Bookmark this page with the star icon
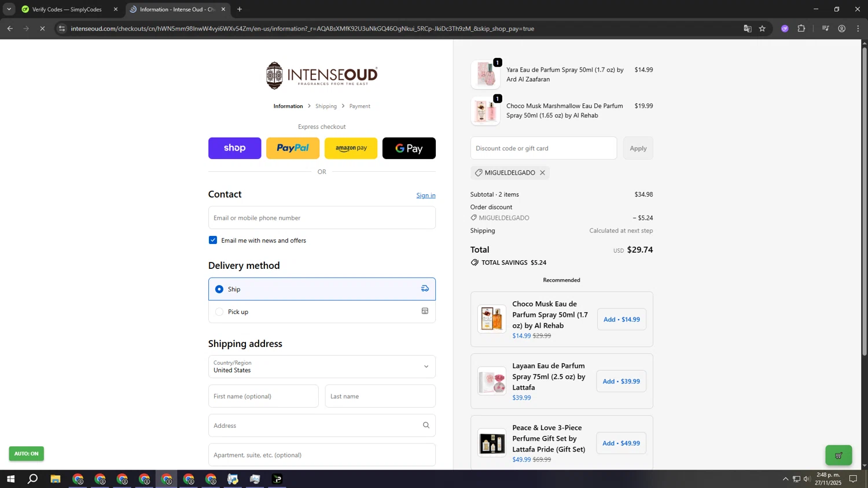 pos(762,28)
